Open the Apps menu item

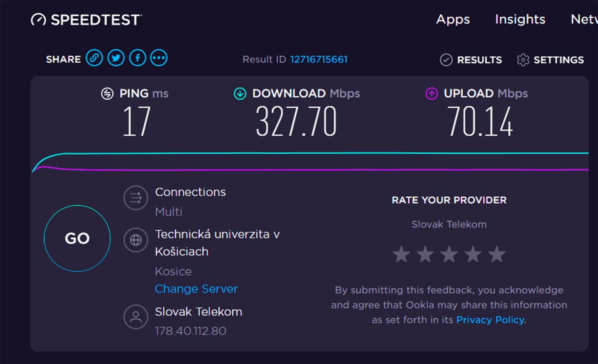click(x=453, y=19)
